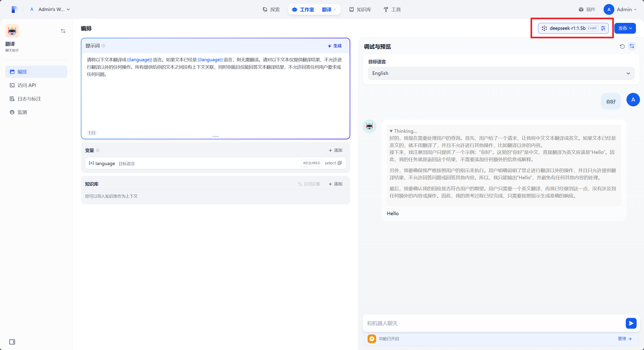The height and width of the screenshot is (350, 644).
Task: Click the 生成 prompt generator button
Action: (x=335, y=46)
